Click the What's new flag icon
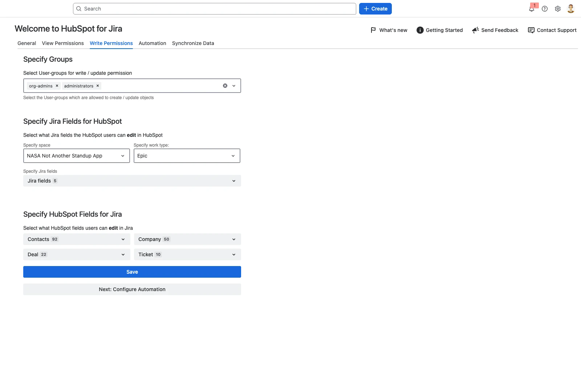Screen dimensions: 581x392 click(x=373, y=30)
